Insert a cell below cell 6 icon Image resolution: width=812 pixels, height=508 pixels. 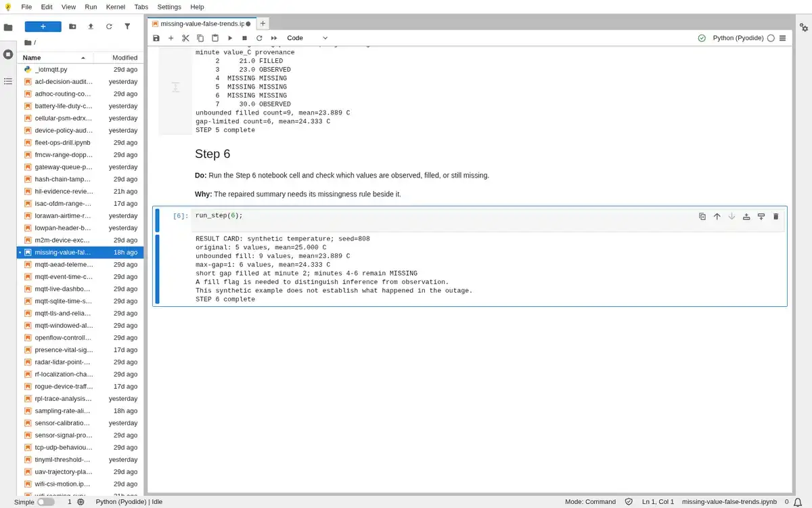[x=761, y=216]
